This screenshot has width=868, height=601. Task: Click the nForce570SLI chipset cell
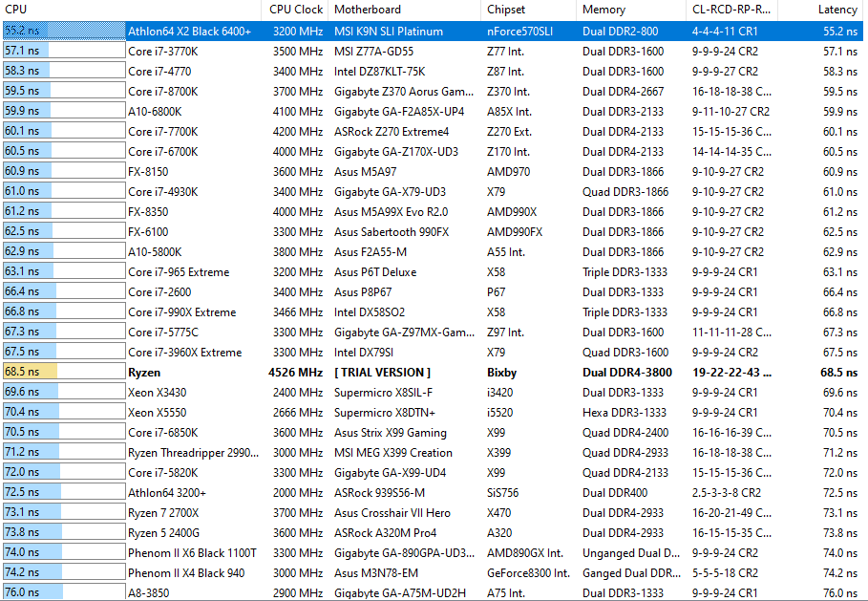click(519, 32)
